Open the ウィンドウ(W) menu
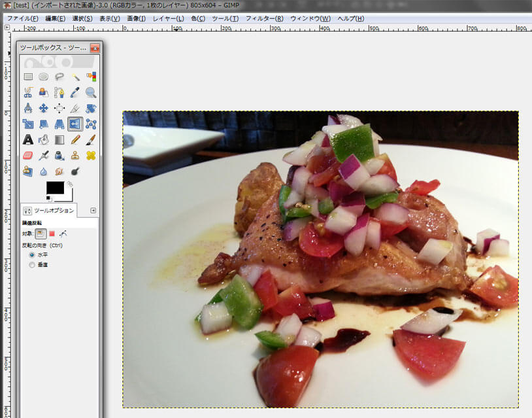This screenshot has width=532, height=418. 310,18
